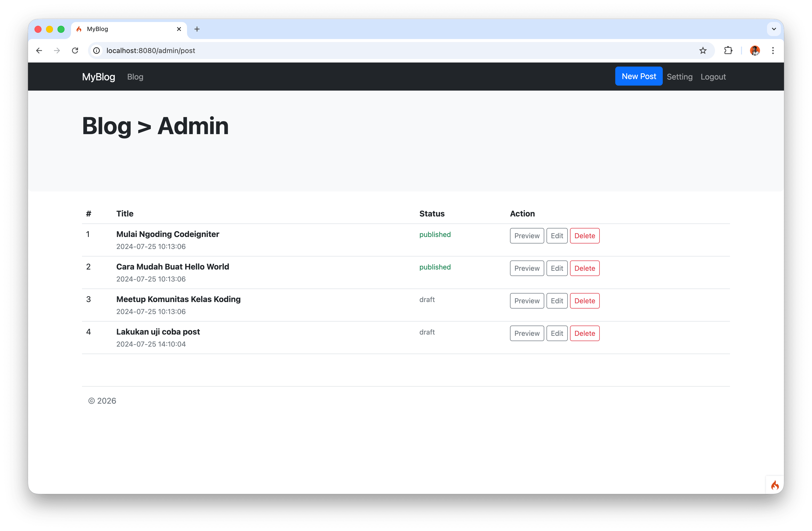Open the Chrome profile avatar

755,51
